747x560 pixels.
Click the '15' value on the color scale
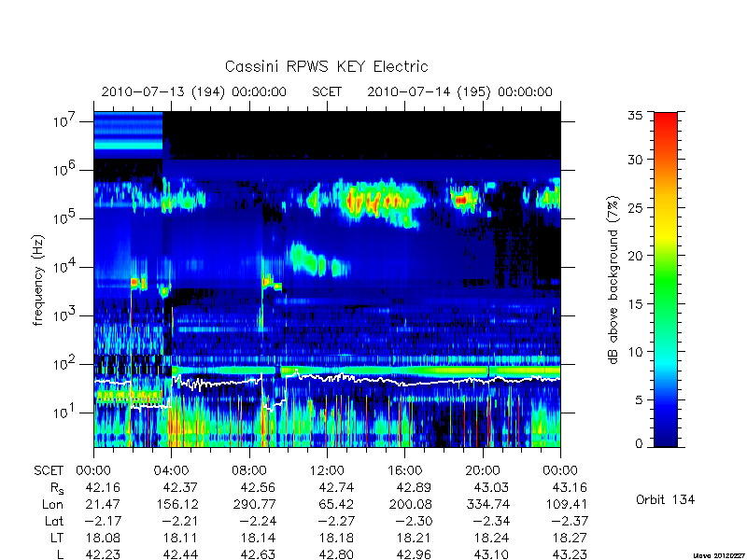(635, 303)
